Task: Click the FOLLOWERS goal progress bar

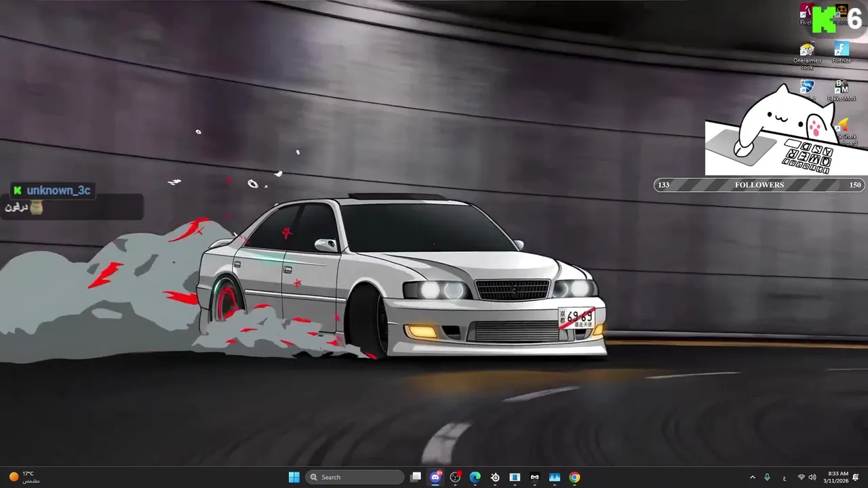Action: (759, 185)
